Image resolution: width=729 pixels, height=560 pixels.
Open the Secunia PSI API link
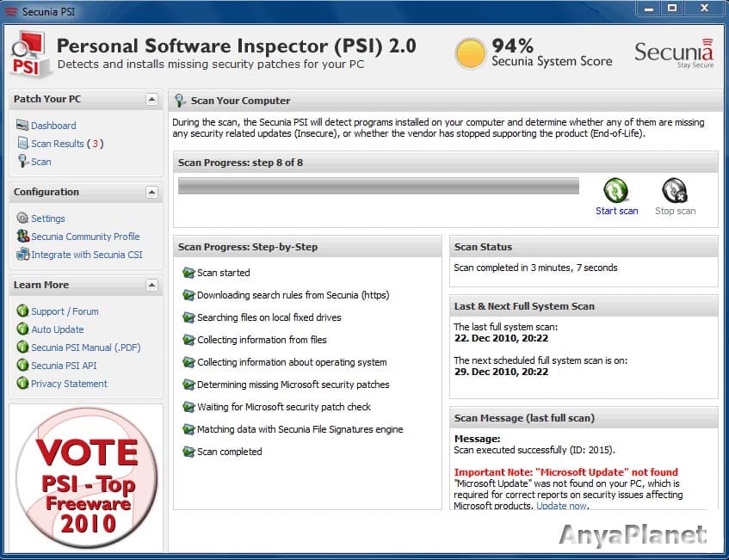click(64, 366)
